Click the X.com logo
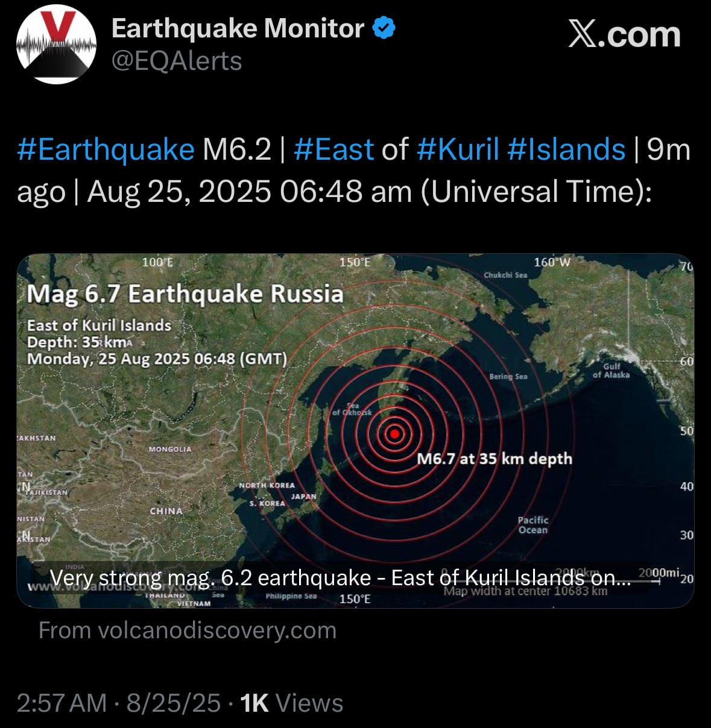This screenshot has height=728, width=711. [624, 34]
